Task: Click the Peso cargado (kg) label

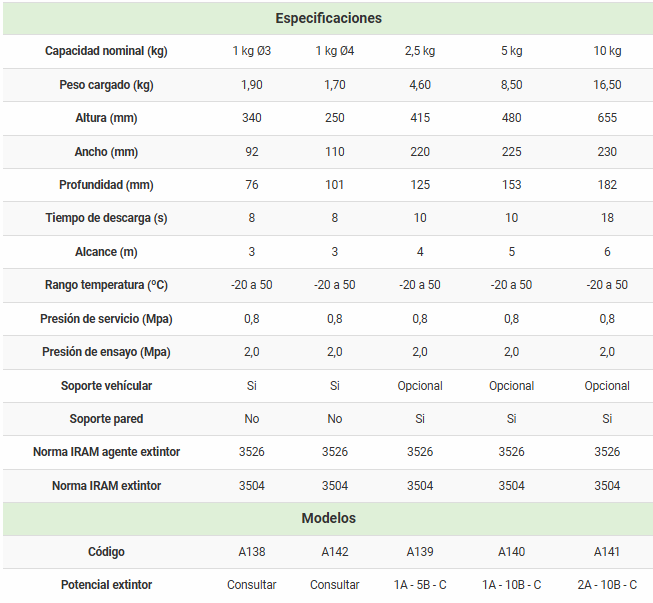Action: (x=106, y=85)
